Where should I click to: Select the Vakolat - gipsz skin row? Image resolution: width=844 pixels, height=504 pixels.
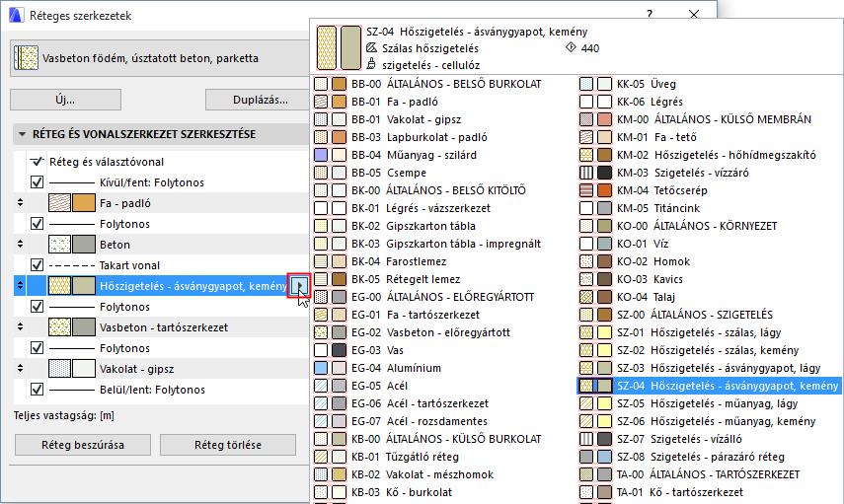162,369
